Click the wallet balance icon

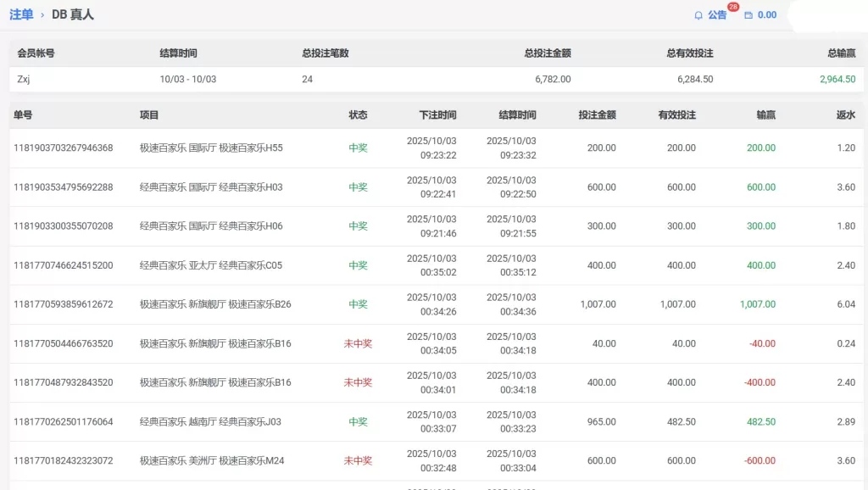point(748,15)
